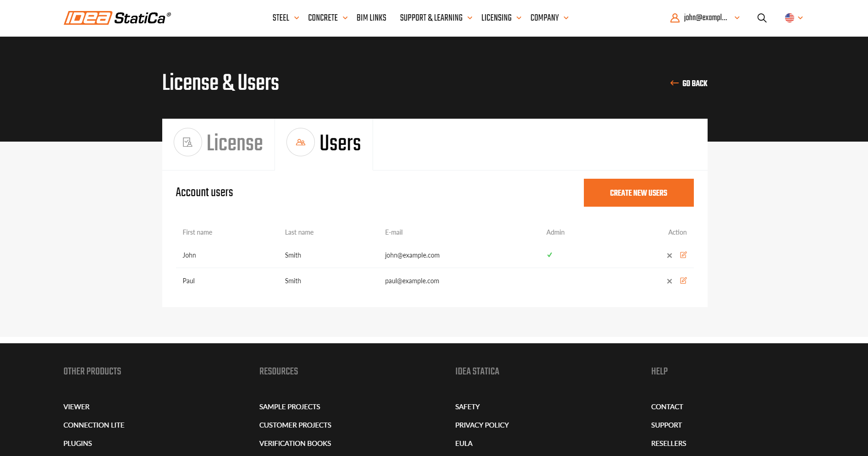Viewport: 868px width, 456px height.
Task: Select the Users tab
Action: tap(340, 143)
